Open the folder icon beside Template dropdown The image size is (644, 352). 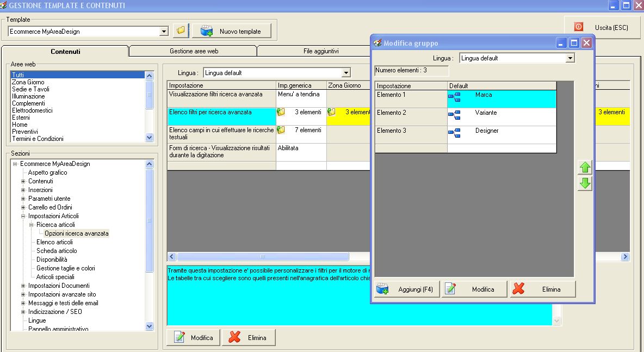click(x=181, y=31)
